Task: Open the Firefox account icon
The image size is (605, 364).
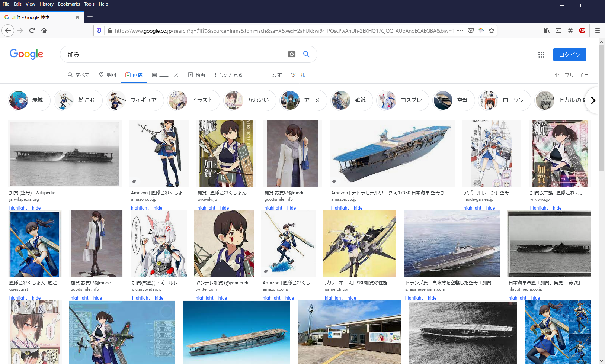Action: point(570,30)
